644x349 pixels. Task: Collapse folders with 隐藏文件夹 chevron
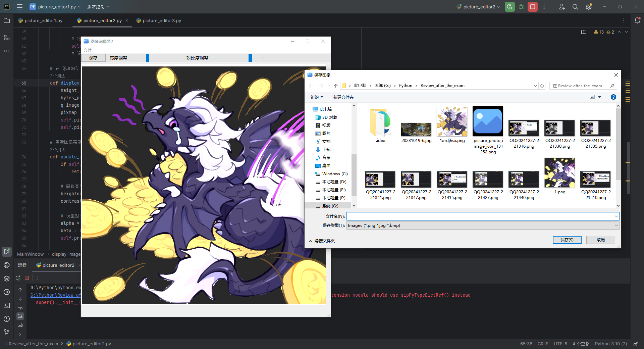click(x=310, y=241)
